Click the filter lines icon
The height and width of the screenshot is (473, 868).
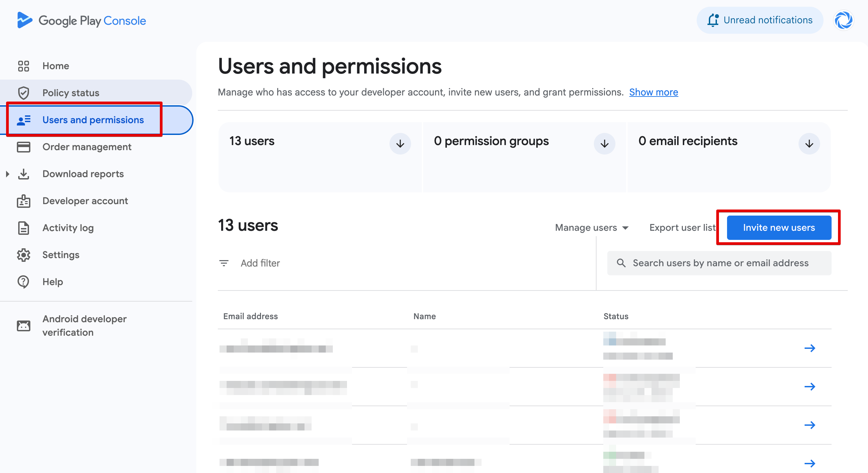224,263
